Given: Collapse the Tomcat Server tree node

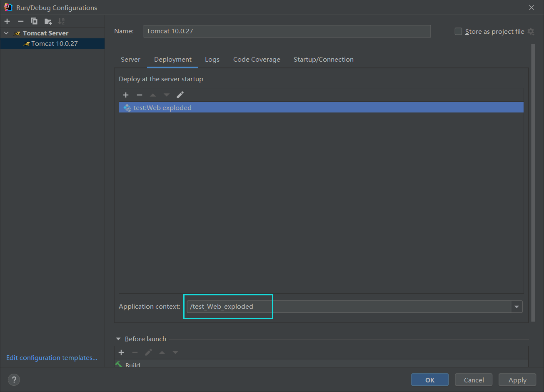Looking at the screenshot, I should coord(6,33).
